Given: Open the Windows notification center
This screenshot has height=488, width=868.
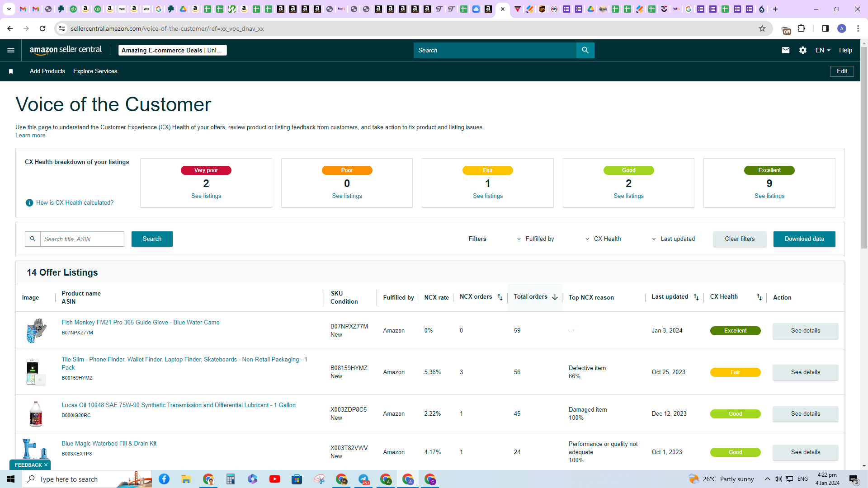Looking at the screenshot, I should click(854, 479).
